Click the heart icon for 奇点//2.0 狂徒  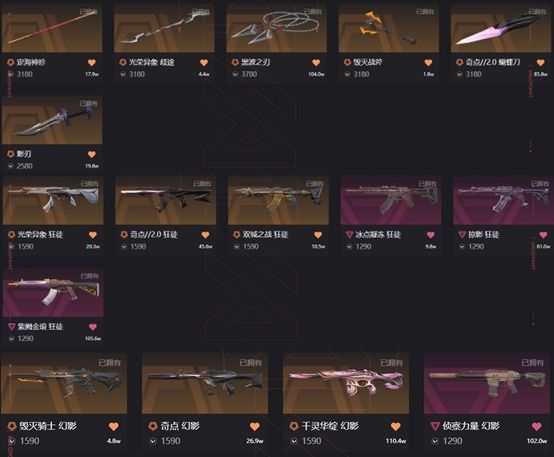[x=205, y=235]
